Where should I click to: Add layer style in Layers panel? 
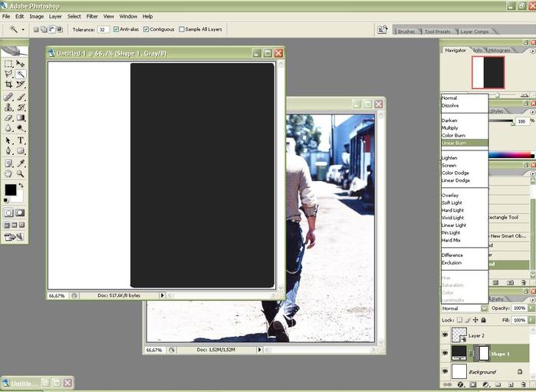pos(460,385)
